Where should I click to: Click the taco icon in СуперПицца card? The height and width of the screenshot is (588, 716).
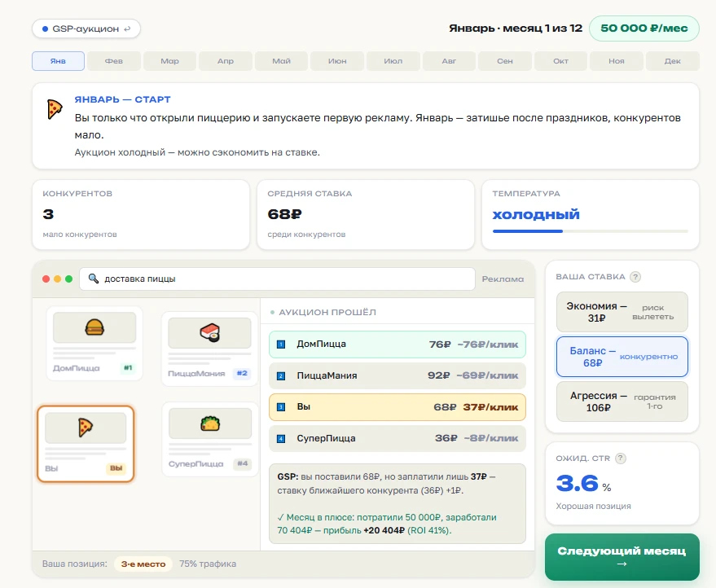click(x=210, y=423)
